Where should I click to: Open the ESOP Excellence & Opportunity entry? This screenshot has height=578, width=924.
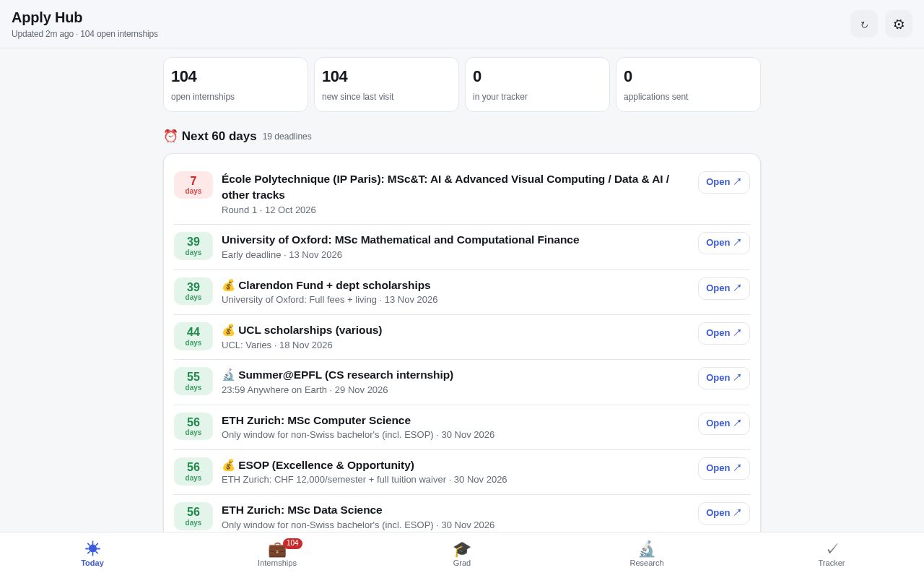click(723, 468)
